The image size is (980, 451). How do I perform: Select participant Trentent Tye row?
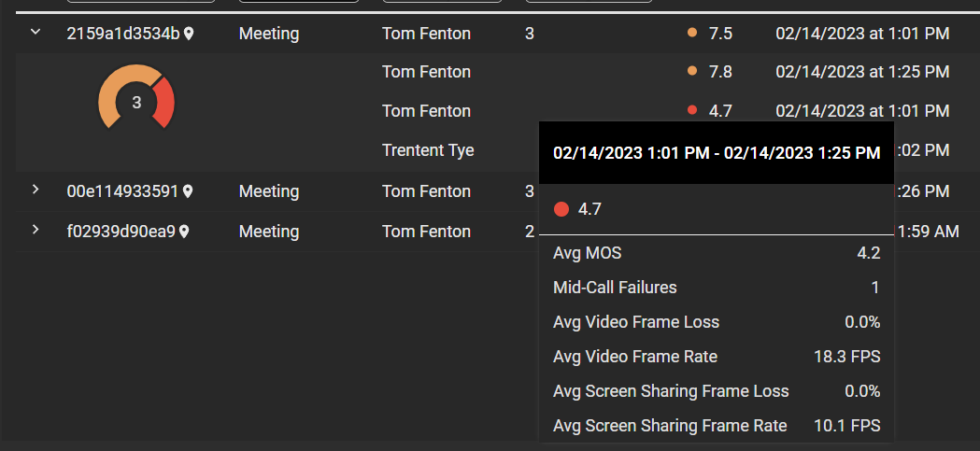(428, 150)
